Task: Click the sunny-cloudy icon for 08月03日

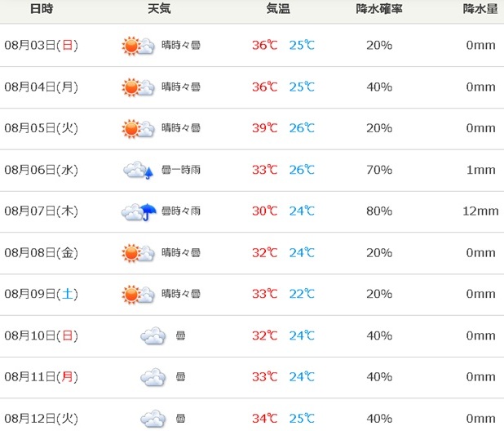Action: click(x=138, y=46)
